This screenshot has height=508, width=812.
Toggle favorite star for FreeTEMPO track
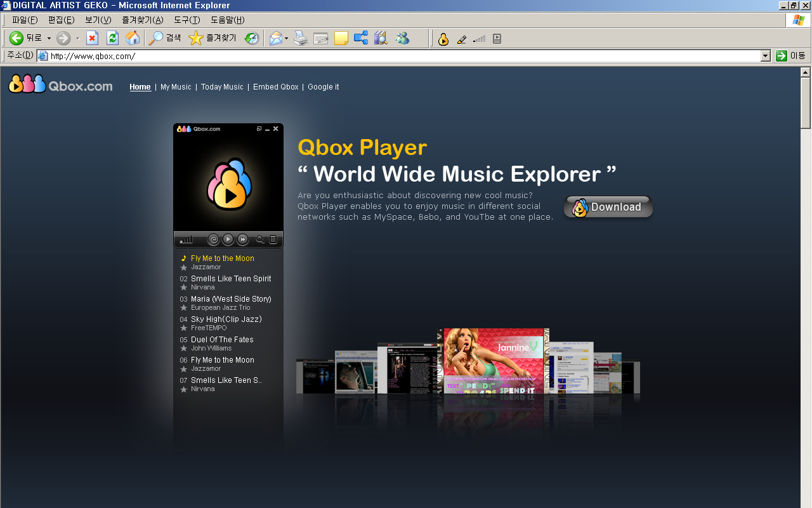[x=184, y=328]
